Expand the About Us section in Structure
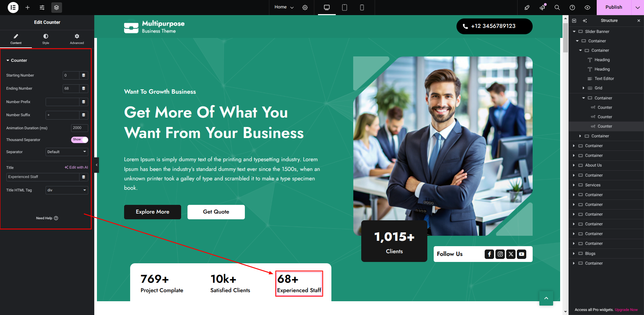644x315 pixels. point(574,165)
